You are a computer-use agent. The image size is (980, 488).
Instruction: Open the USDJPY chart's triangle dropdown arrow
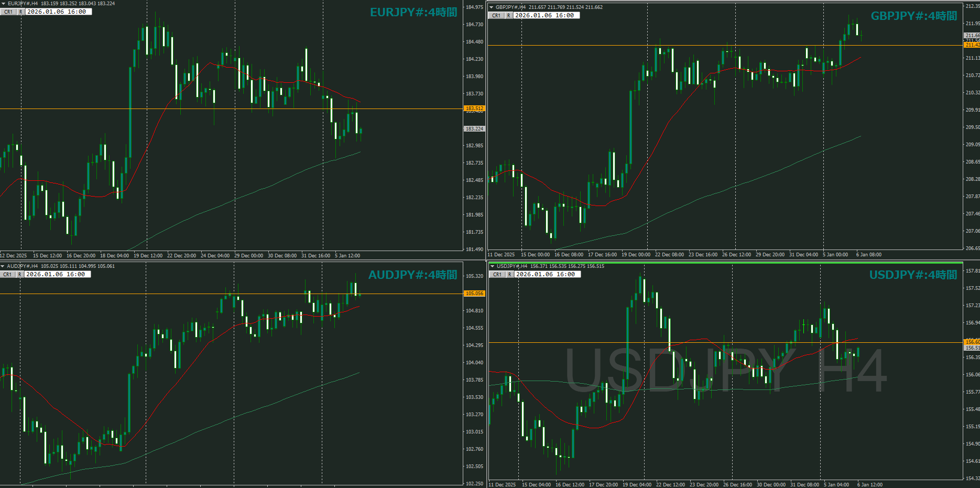[493, 266]
